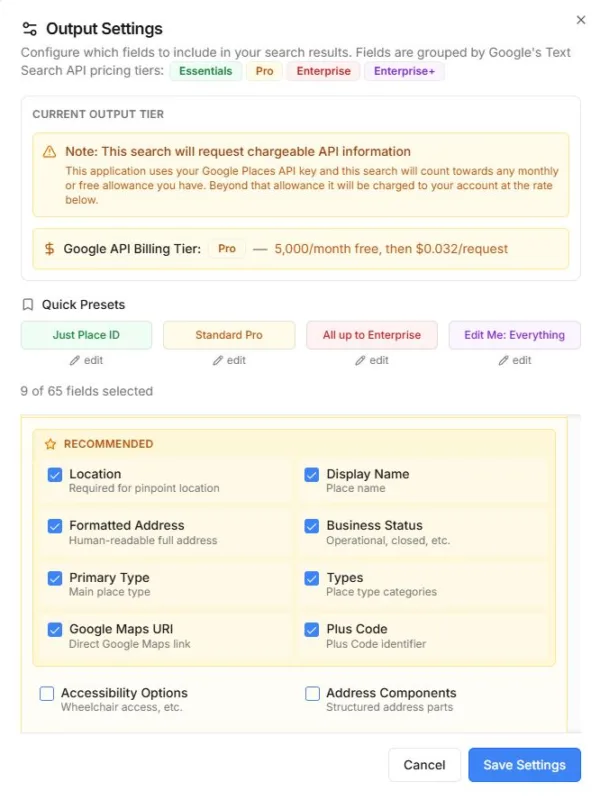Click the edit icon under All up to Enterprise
Image resolution: width=600 pixels, height=800 pixels.
[361, 360]
